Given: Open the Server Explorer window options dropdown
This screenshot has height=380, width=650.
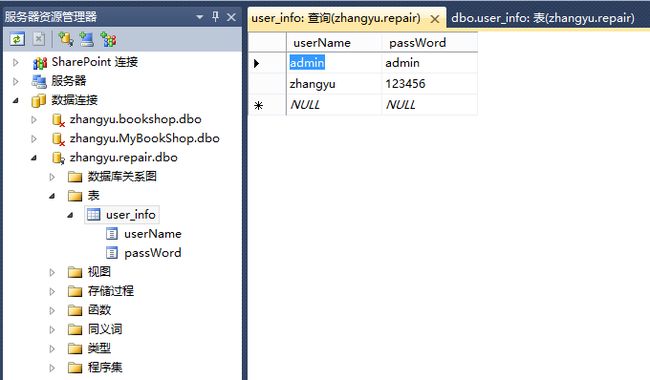Looking at the screenshot, I should coord(200,17).
